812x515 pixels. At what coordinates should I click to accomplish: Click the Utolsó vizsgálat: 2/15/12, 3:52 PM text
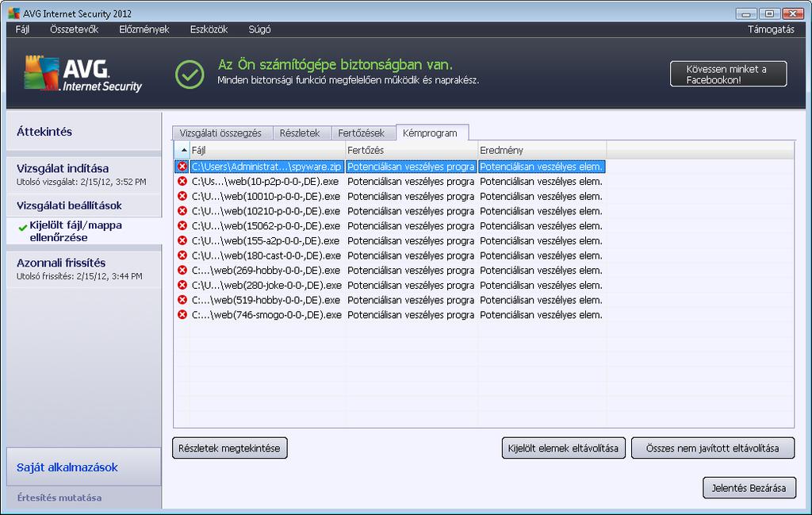[x=82, y=182]
